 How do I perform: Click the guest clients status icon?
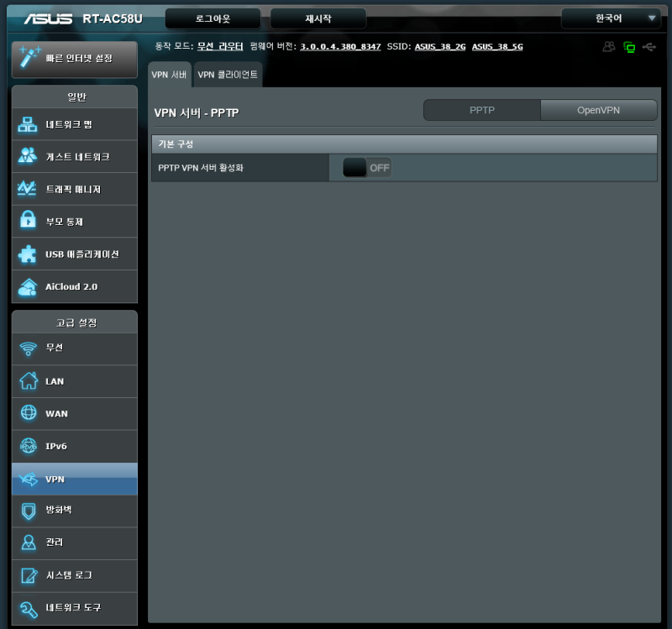[608, 46]
